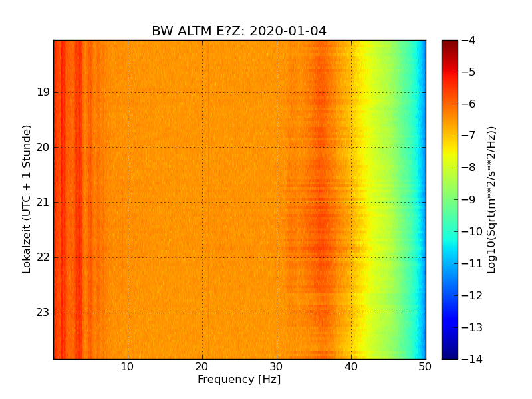The image size is (532, 399).
Task: Click the colorbar tick label −9
Action: click(469, 199)
